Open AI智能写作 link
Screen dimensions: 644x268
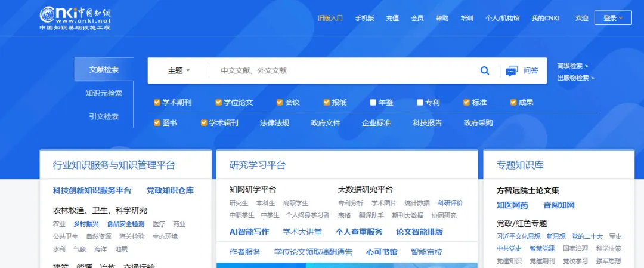click(249, 232)
